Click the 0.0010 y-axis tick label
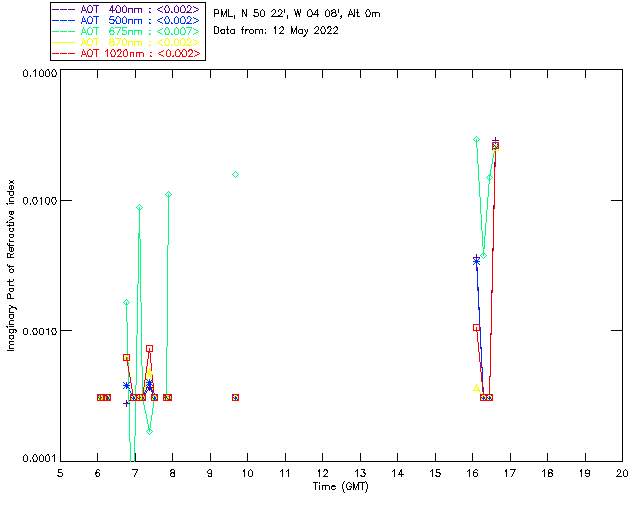This screenshot has height=512, width=640. click(40, 331)
